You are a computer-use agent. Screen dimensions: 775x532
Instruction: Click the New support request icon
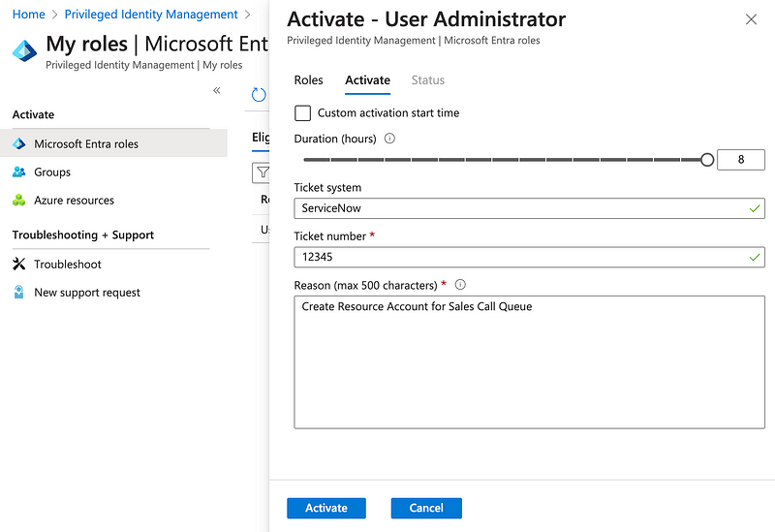(18, 293)
